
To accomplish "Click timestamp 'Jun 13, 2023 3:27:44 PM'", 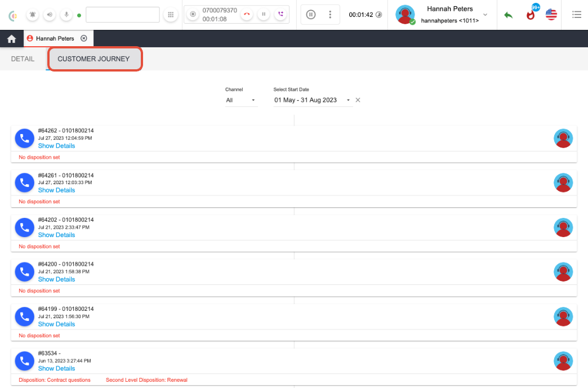I will click(65, 360).
